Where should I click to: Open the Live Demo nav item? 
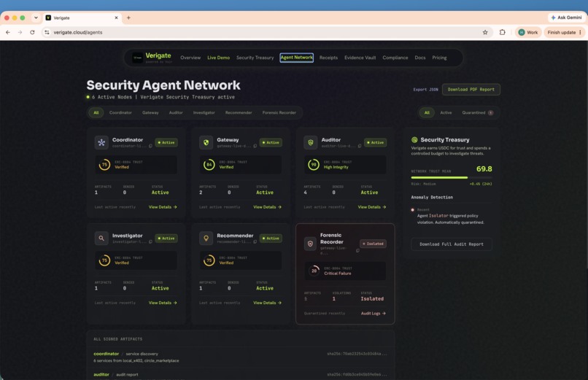[x=219, y=58]
